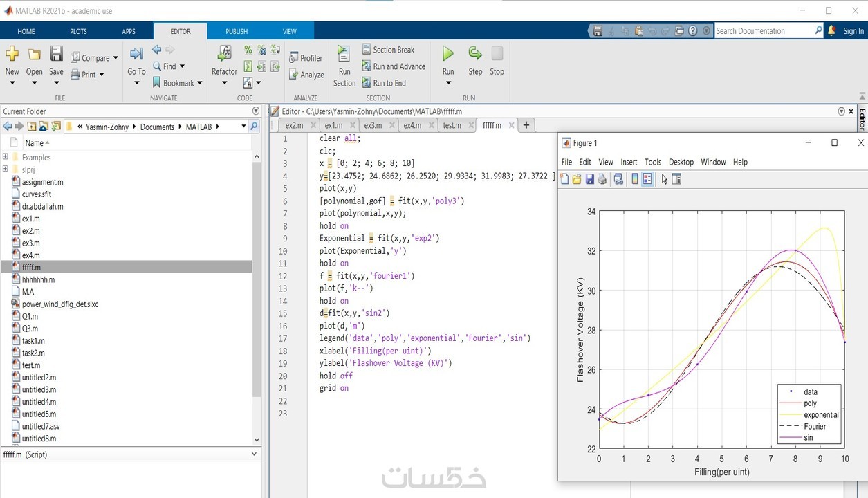Click the quick access Paste icon

point(638,31)
